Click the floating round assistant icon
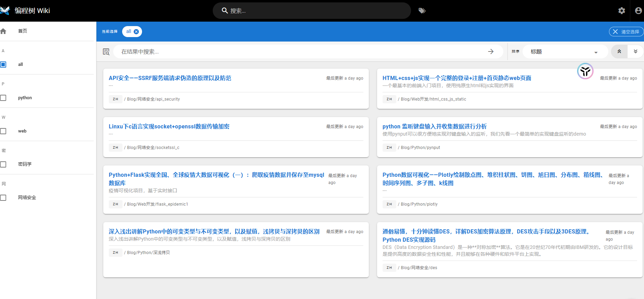The image size is (644, 299). [x=585, y=71]
